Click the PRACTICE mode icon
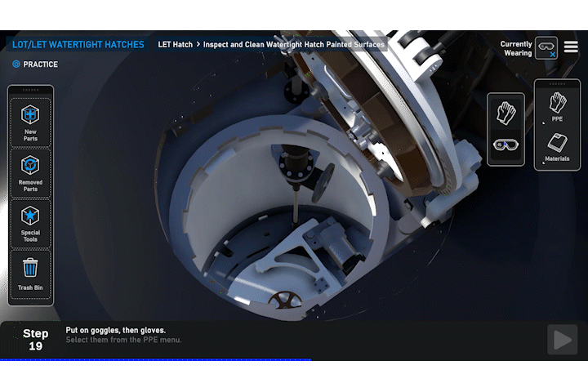The height and width of the screenshot is (392, 588). click(x=16, y=65)
